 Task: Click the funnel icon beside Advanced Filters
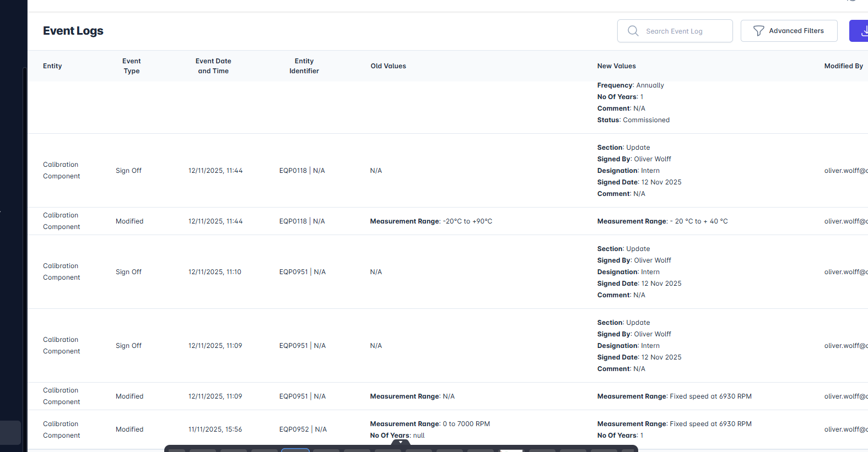coord(758,31)
